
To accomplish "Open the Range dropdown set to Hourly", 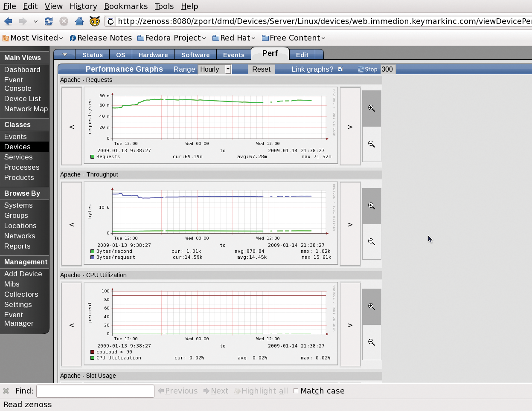I will pyautogui.click(x=215, y=69).
